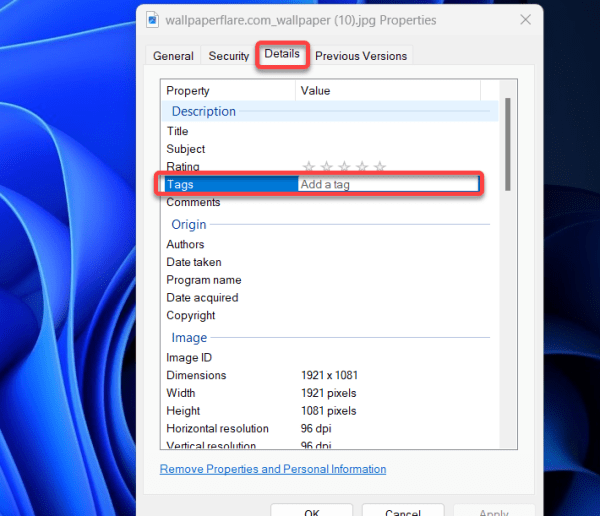
Task: Click the '96 dpi' horizontal resolution value
Action: click(x=316, y=428)
